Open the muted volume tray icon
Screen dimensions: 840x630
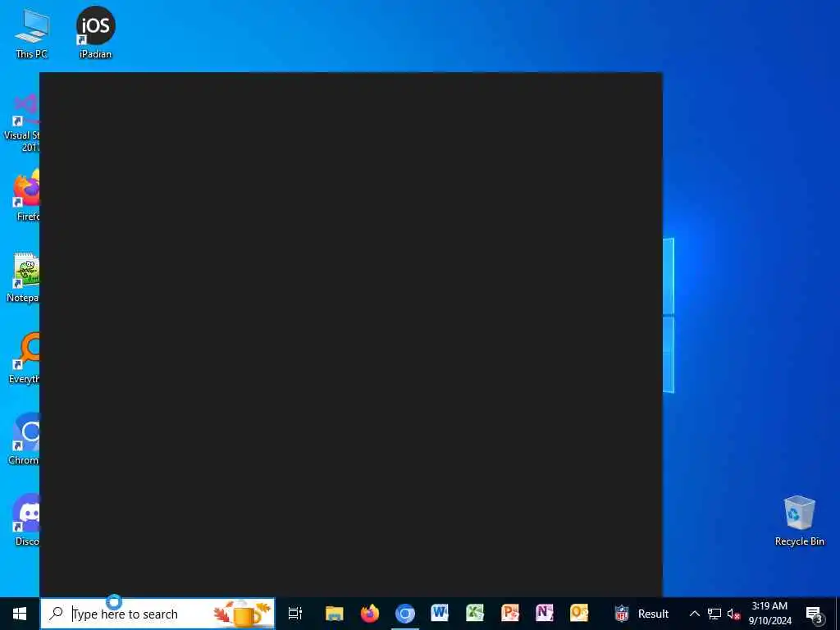pos(733,614)
